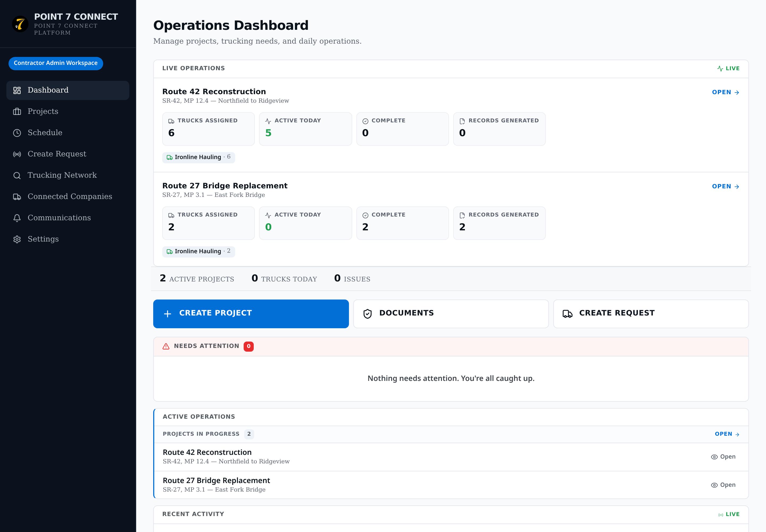Screen dimensions: 766x532
Task: Click Route 42 Reconstruction title in Live Operations
Action: coord(214,92)
